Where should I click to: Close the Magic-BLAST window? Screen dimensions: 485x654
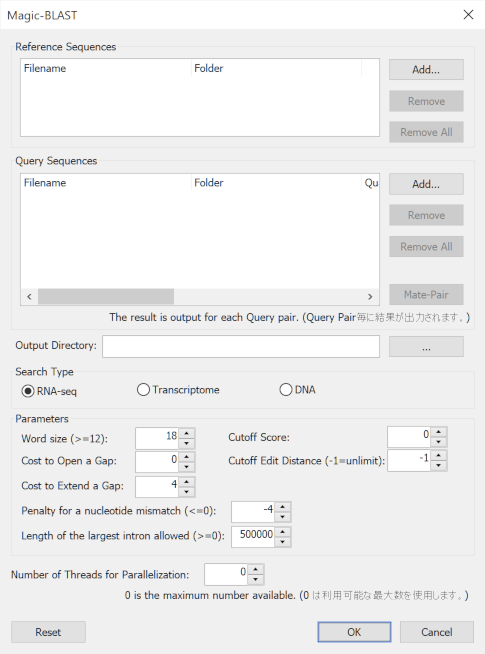coord(468,15)
